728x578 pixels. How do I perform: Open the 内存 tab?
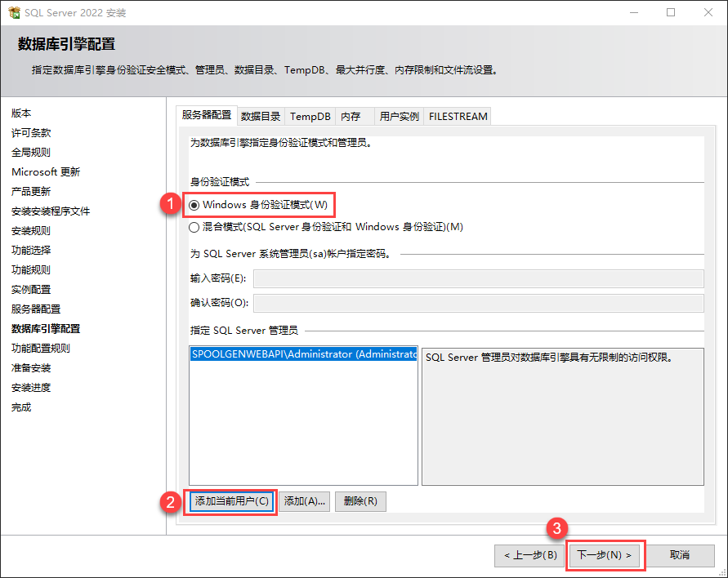[351, 117]
